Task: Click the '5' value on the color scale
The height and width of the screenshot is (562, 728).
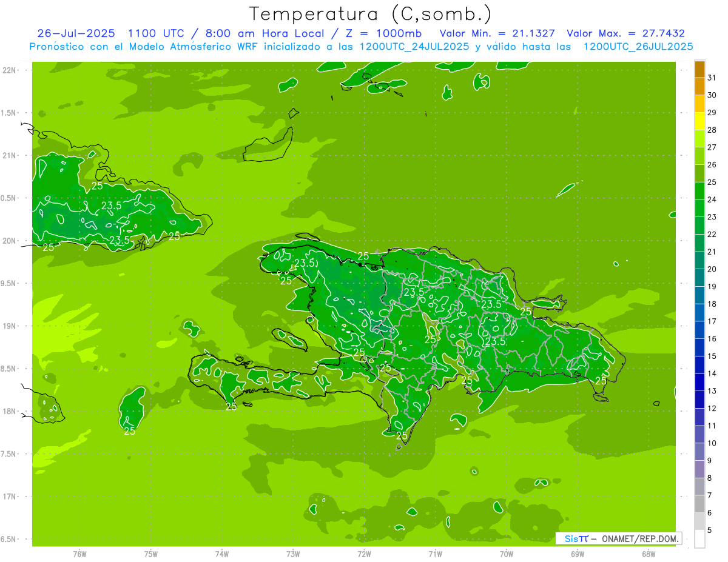Action: click(x=710, y=530)
